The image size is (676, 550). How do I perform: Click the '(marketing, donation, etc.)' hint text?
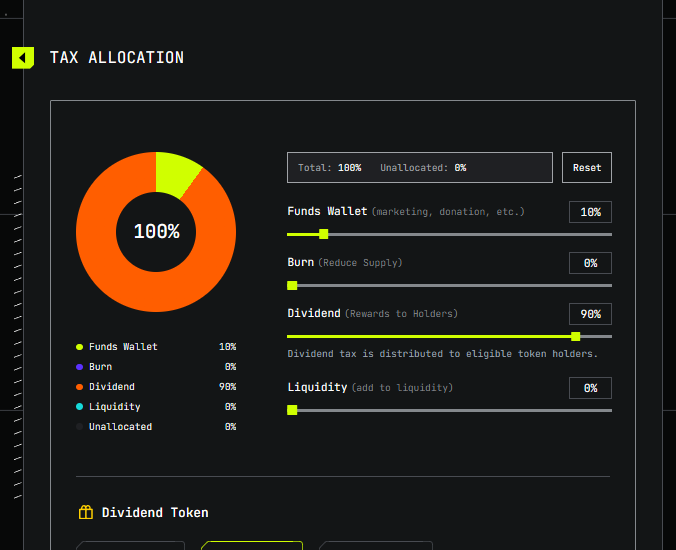448,212
